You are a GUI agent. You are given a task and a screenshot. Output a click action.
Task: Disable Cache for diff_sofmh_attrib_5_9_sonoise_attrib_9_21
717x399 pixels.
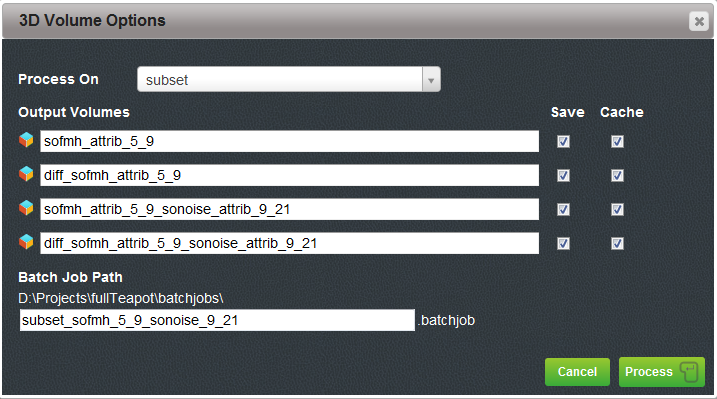(617, 244)
